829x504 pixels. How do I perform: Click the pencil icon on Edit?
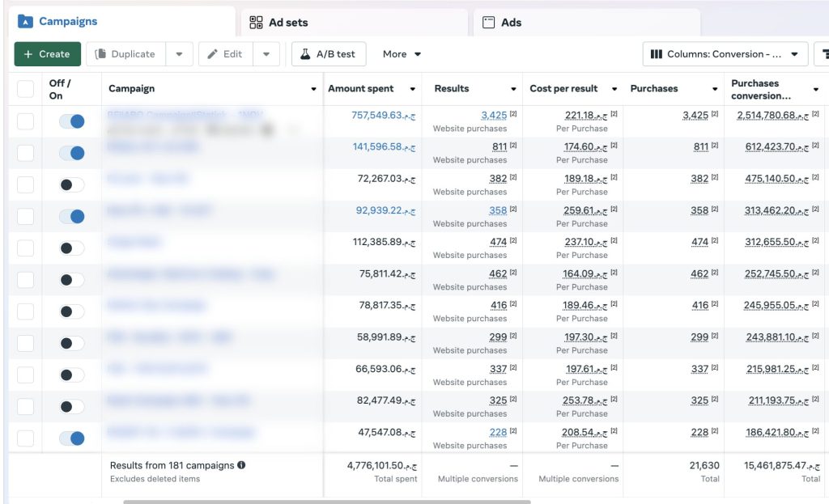tap(213, 54)
